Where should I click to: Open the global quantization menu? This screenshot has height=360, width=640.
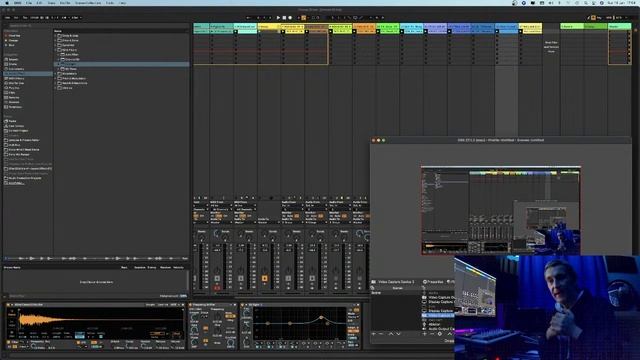[76, 18]
